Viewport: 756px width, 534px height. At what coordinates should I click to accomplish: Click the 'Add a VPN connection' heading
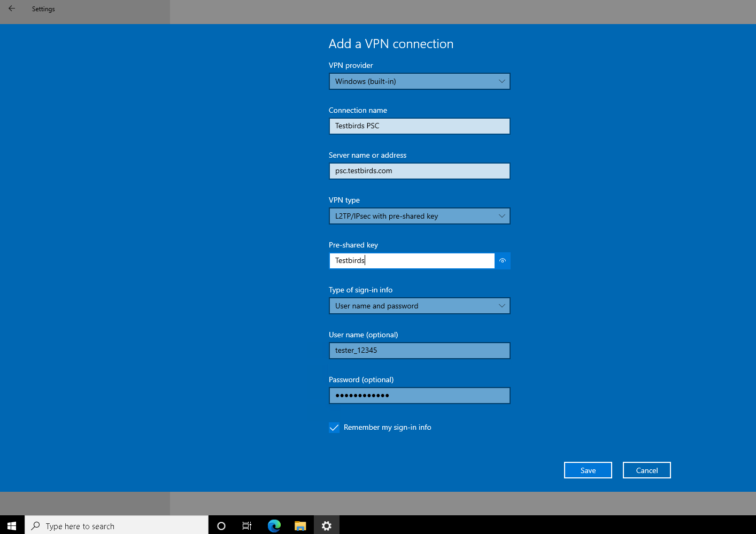click(x=391, y=44)
